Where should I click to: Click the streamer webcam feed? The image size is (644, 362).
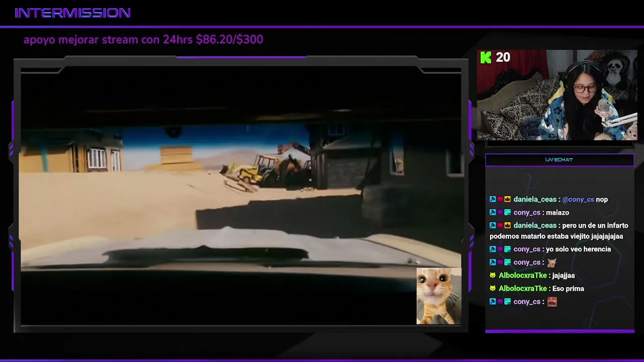pyautogui.click(x=557, y=95)
